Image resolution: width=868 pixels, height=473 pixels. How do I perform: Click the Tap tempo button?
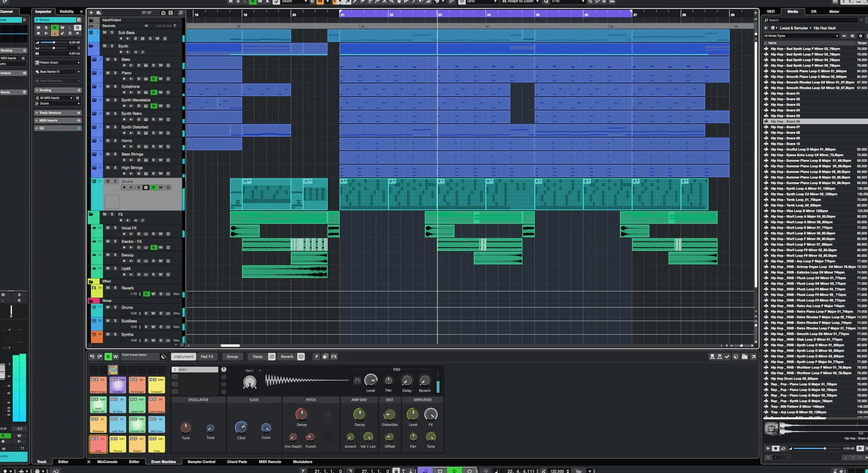[x=578, y=471]
